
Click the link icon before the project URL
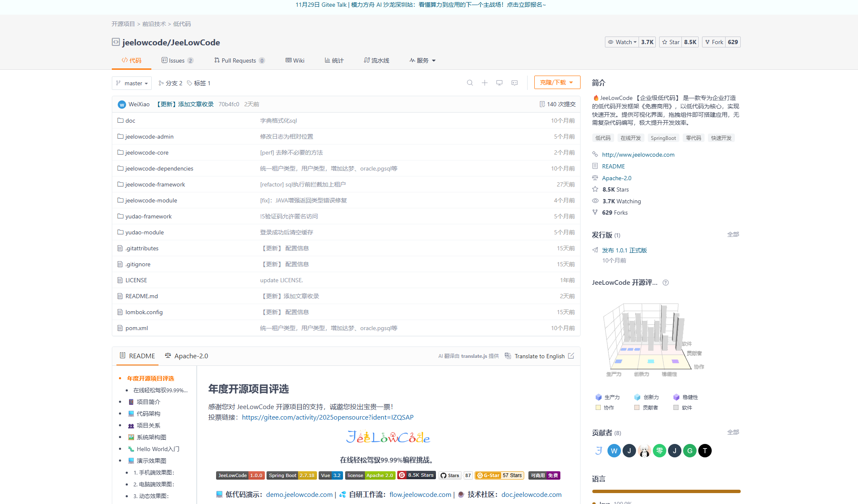pos(595,154)
